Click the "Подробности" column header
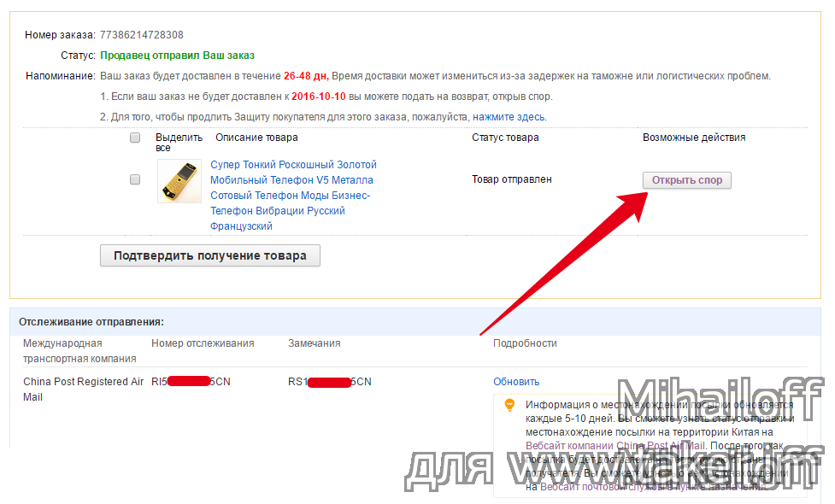Image resolution: width=835 pixels, height=504 pixels. pyautogui.click(x=525, y=343)
